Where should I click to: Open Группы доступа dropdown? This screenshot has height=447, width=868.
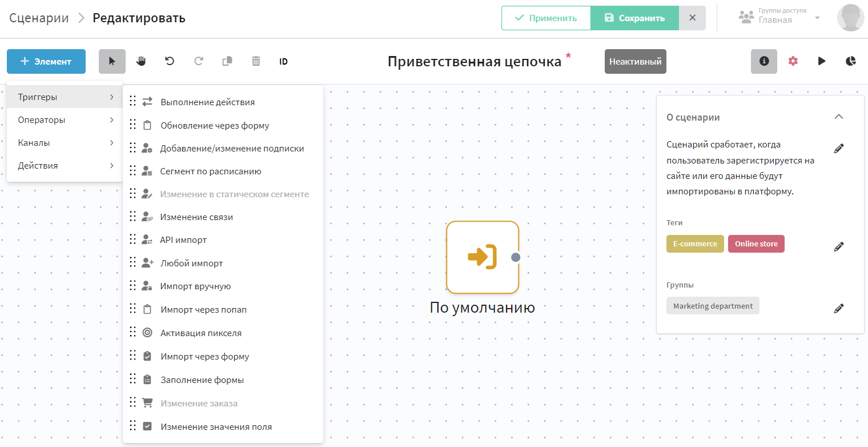click(x=779, y=17)
